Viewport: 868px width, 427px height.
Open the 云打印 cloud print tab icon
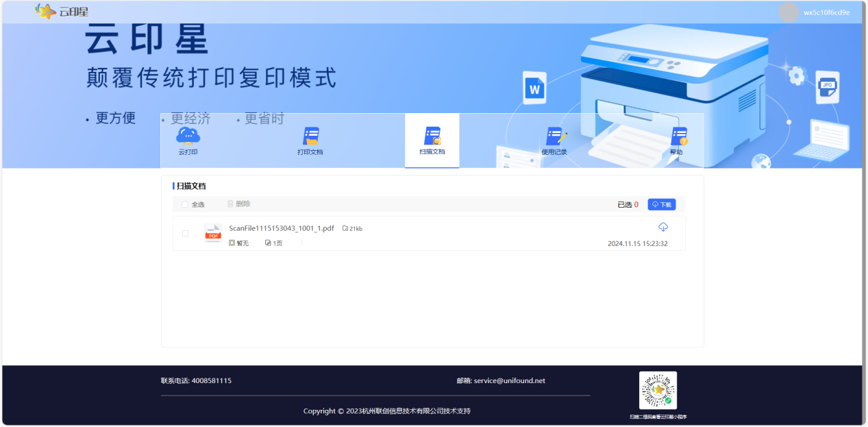tap(188, 136)
